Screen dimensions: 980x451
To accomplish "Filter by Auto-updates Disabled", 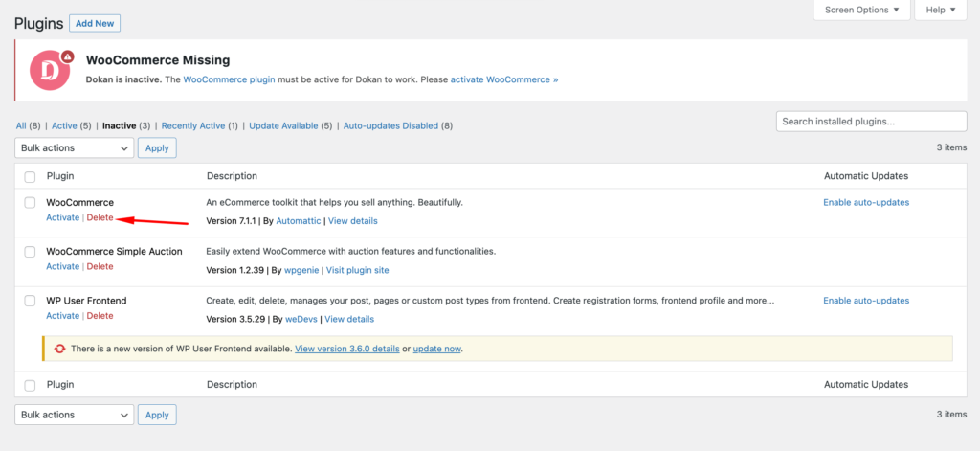I will (x=391, y=125).
